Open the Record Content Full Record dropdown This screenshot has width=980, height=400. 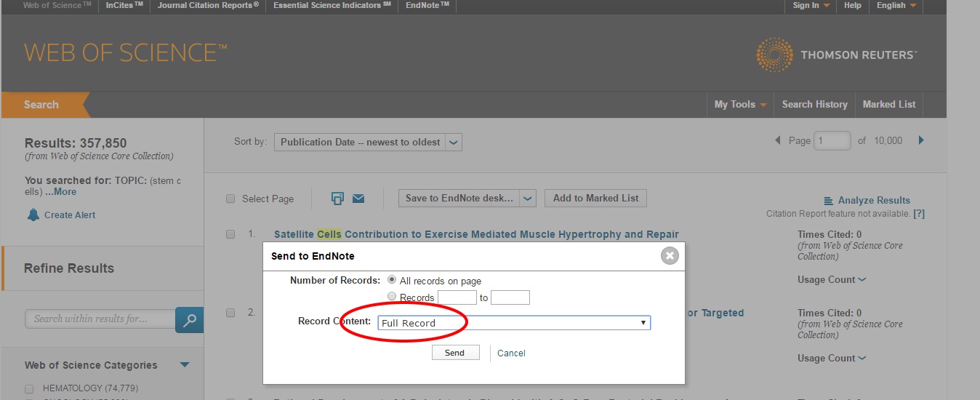(x=514, y=323)
